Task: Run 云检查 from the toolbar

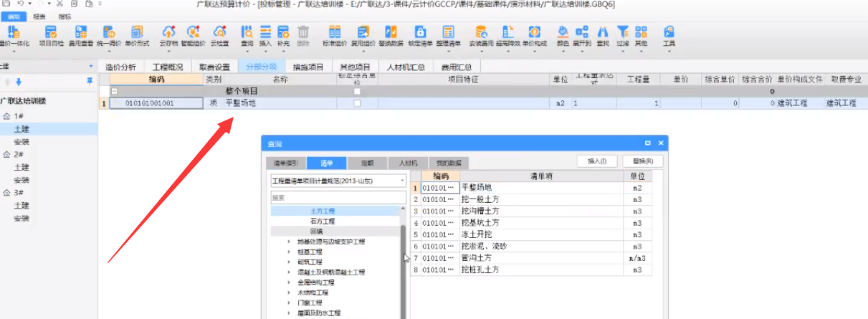Action: pyautogui.click(x=219, y=36)
